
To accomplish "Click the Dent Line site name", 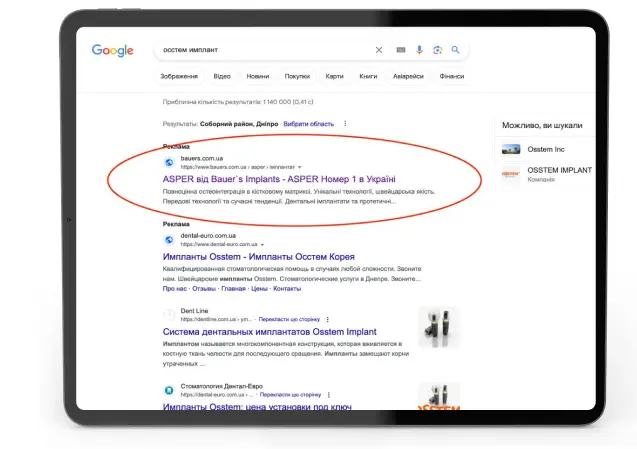I will pos(194,311).
